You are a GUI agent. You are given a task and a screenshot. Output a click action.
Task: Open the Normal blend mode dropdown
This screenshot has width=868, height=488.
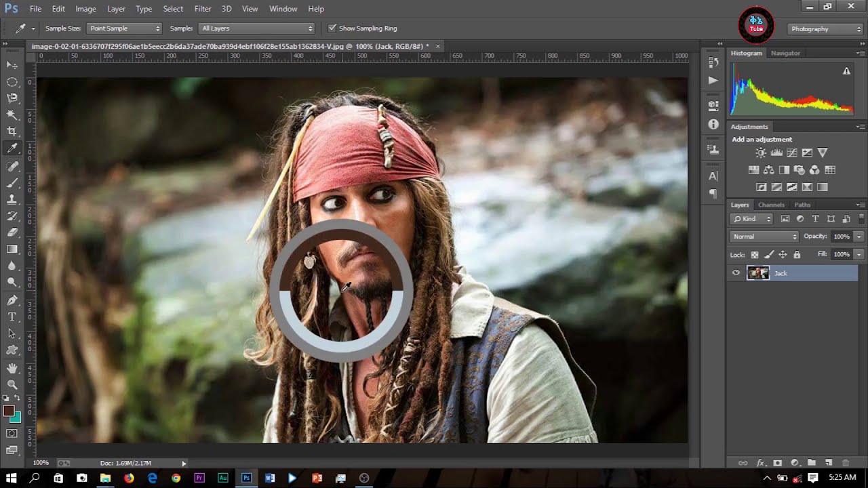[764, 237]
